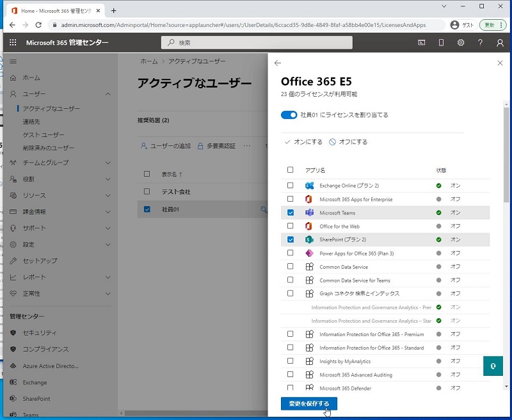The height and width of the screenshot is (420, 512).
Task: Open 連絡先 in sidebar
Action: click(x=31, y=122)
